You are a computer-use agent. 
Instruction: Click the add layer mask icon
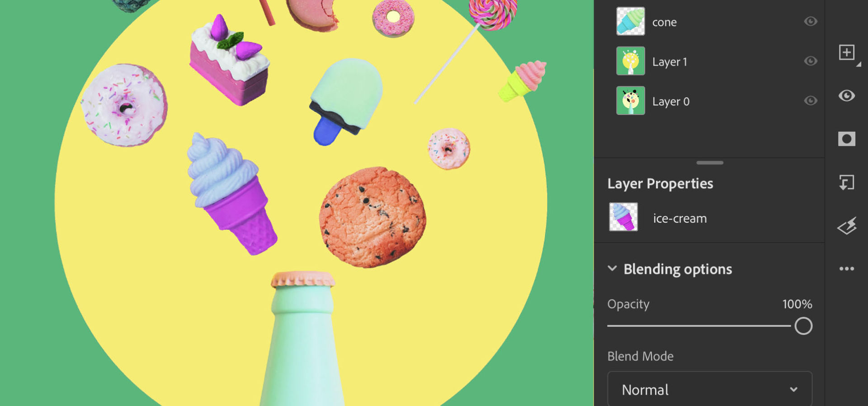[846, 139]
